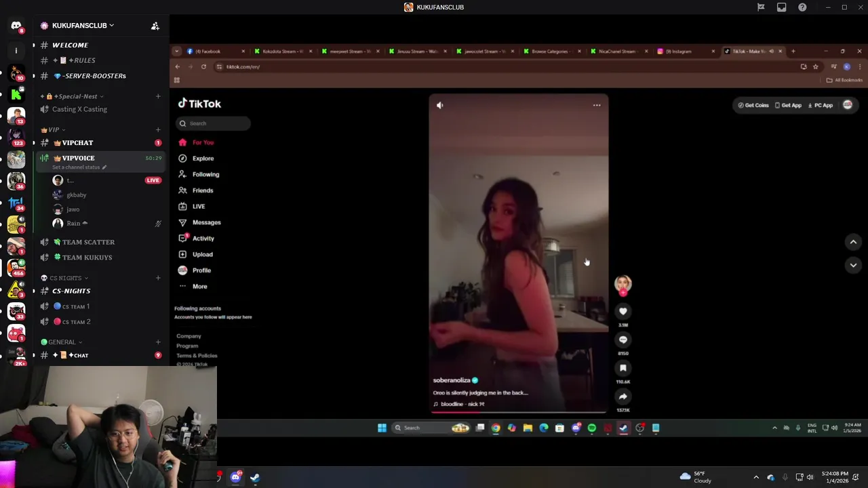The height and width of the screenshot is (488, 868).
Task: Open Spotify icon in streamed taskbar
Action: (x=591, y=428)
